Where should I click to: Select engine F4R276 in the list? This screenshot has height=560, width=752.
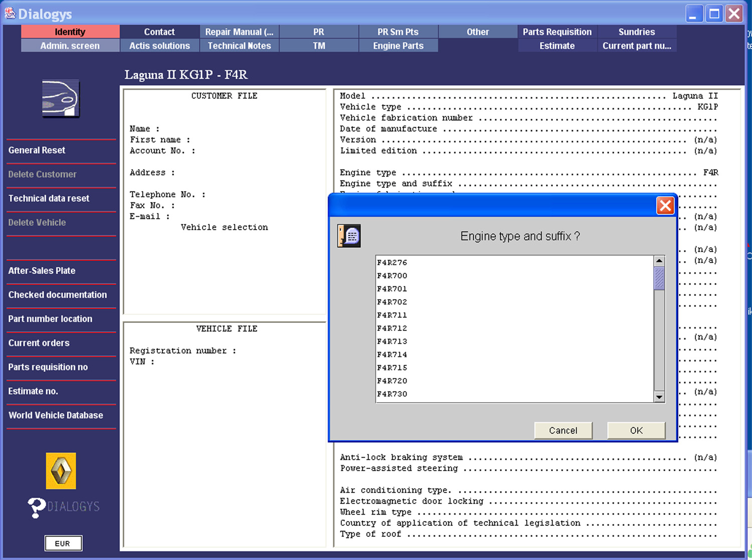click(x=515, y=263)
